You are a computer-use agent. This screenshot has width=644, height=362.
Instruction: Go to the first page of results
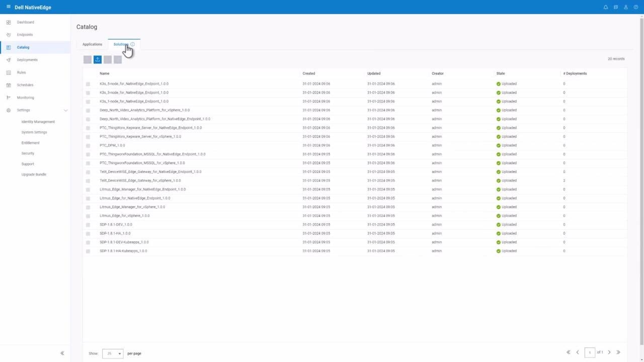[x=569, y=352]
